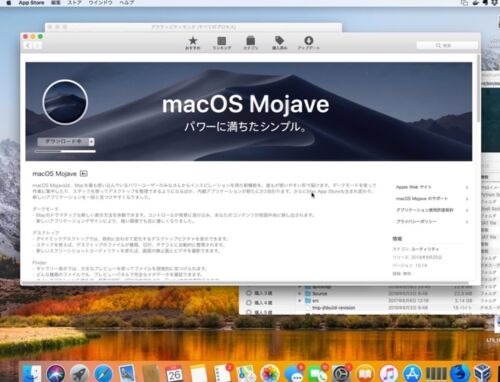Expand the Source folder in Finder window
Viewport: 500px width, 382px height.
(300, 294)
